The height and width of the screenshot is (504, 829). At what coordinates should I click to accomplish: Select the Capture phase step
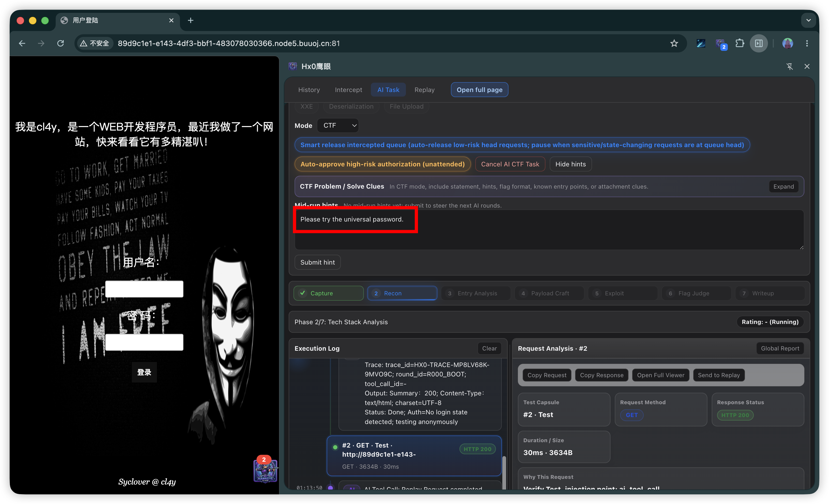tap(328, 293)
